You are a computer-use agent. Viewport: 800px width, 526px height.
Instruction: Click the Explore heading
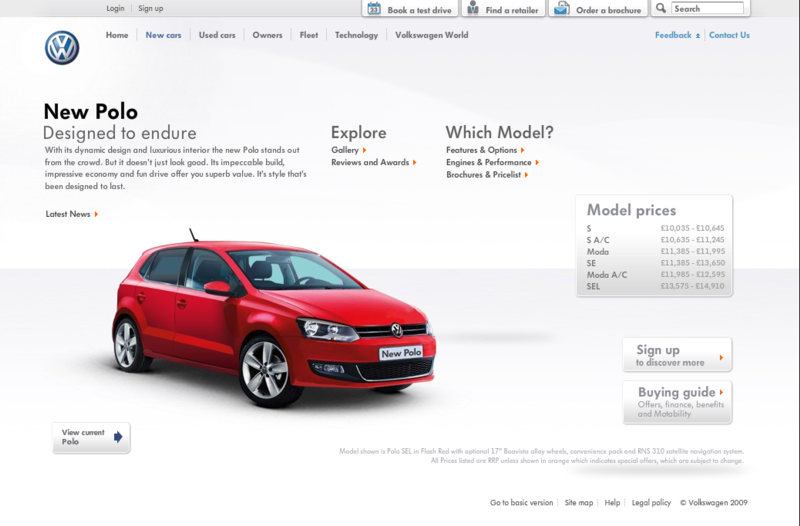point(359,133)
